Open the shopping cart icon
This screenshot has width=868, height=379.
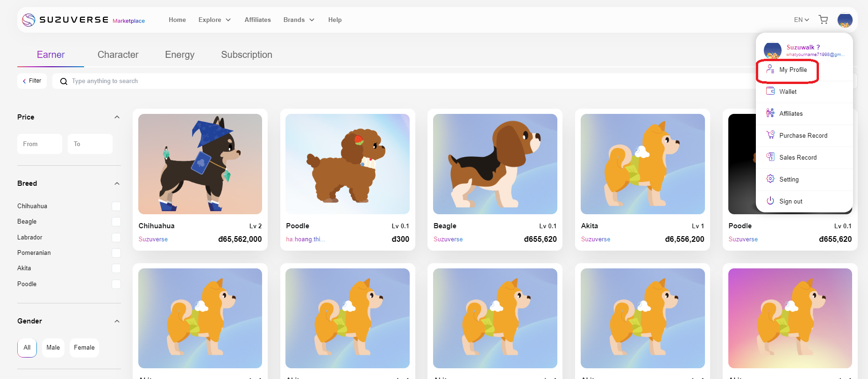click(823, 20)
